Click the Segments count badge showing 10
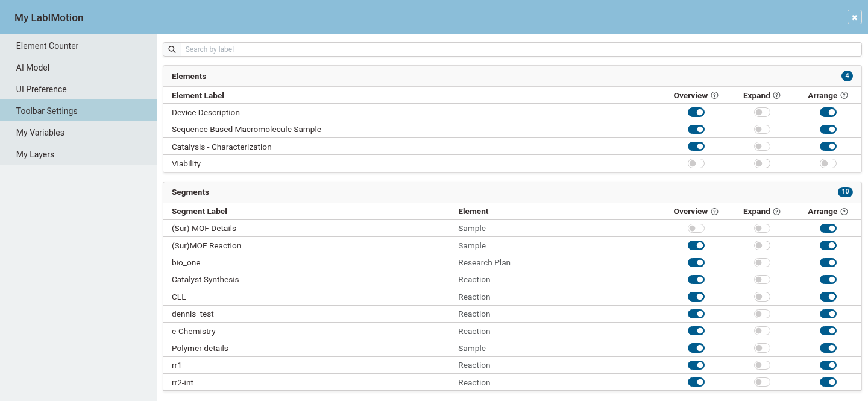Viewport: 868px width, 401px height. [845, 192]
